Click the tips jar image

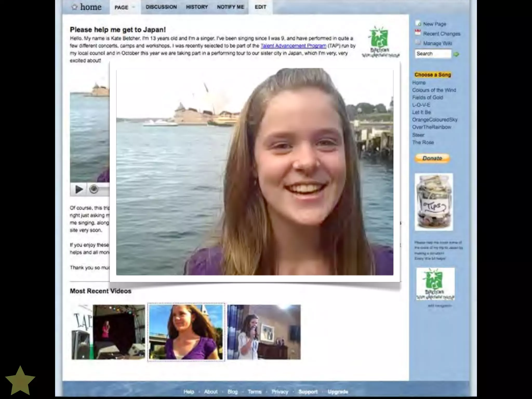point(434,202)
